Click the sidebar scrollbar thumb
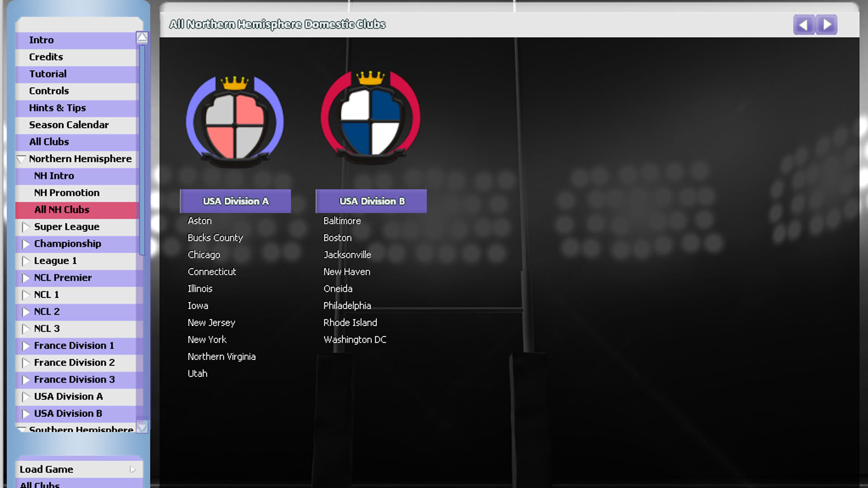868x488 pixels. tap(142, 149)
